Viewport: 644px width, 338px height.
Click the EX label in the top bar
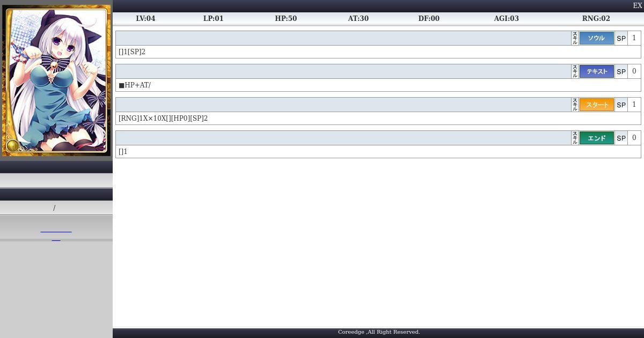638,6
